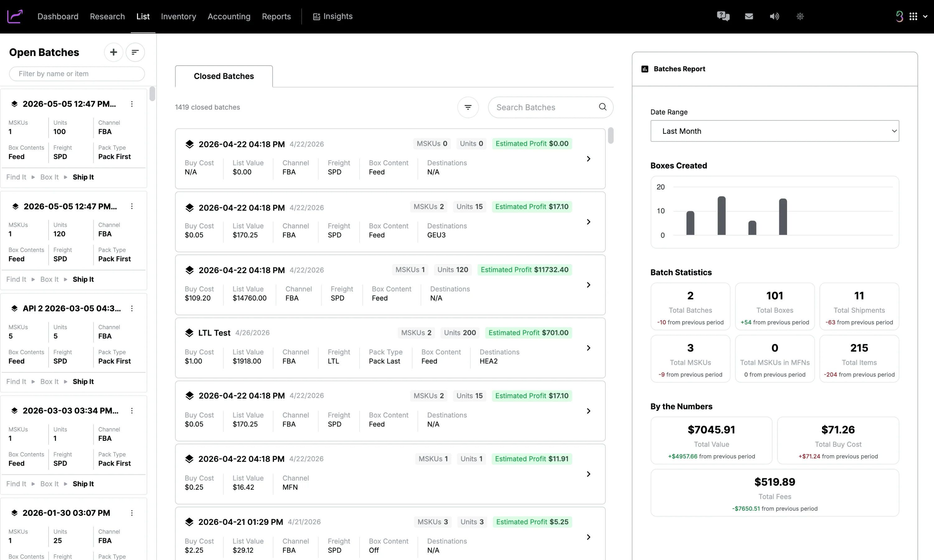This screenshot has height=560, width=934.
Task: Click layers icon of 2026-04-21 01:29 PM batch
Action: click(x=189, y=521)
